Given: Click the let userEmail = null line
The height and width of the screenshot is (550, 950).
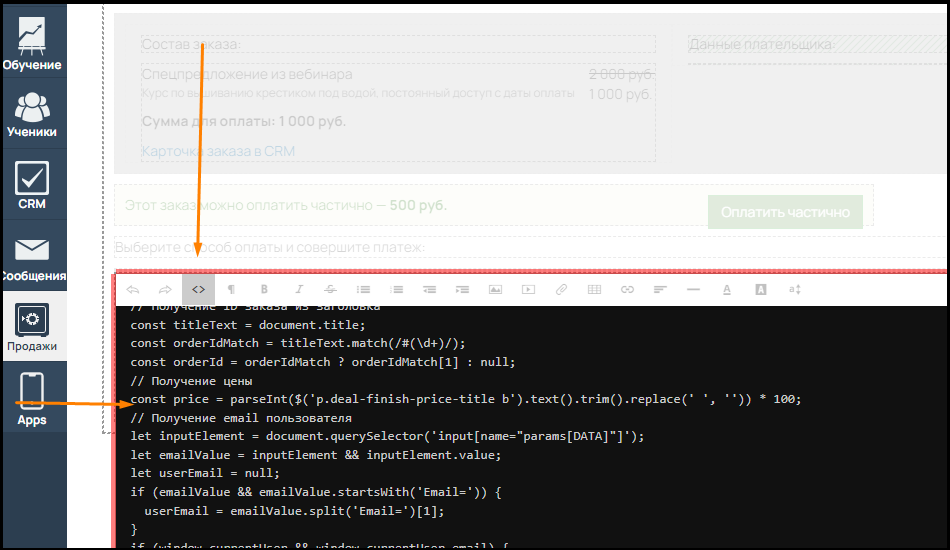Looking at the screenshot, I should tap(205, 473).
